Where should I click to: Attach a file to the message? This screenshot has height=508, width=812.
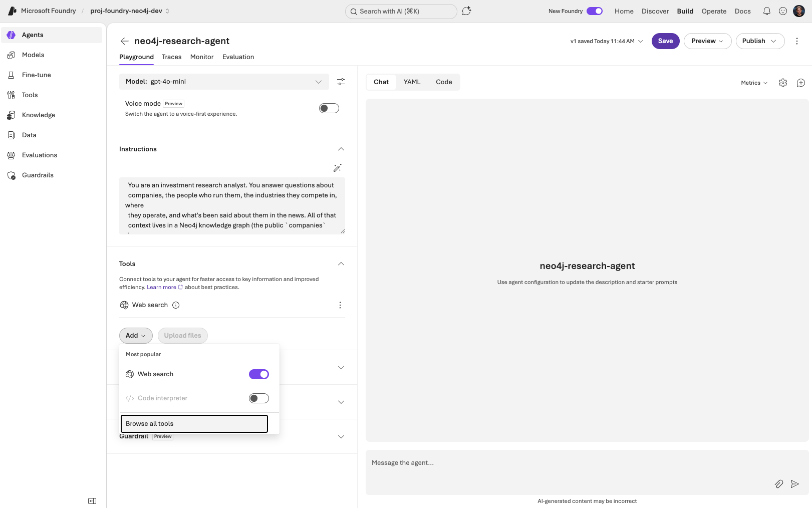coord(779,484)
